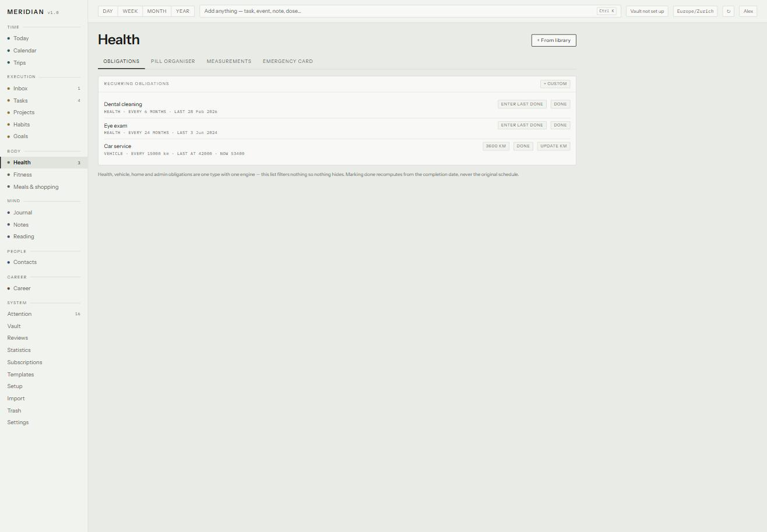Click the refresh icon in the top bar
This screenshot has width=767, height=532.
pyautogui.click(x=728, y=11)
